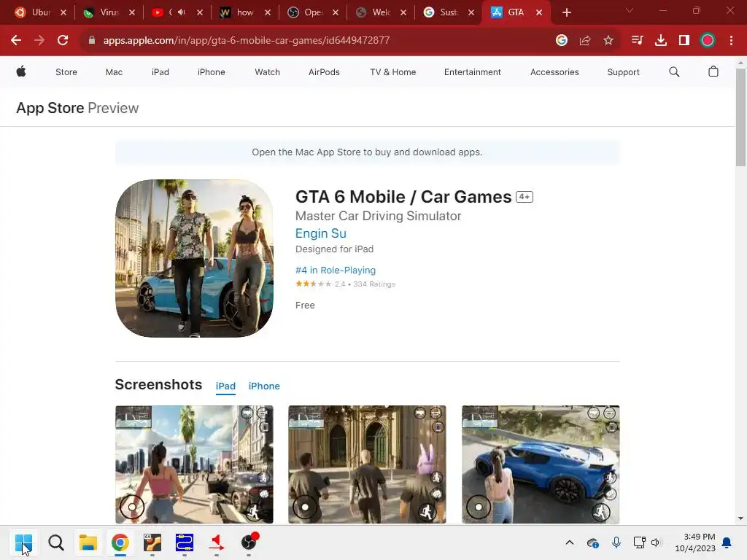The width and height of the screenshot is (747, 560).
Task: Open the tab search chevron
Action: tap(630, 10)
